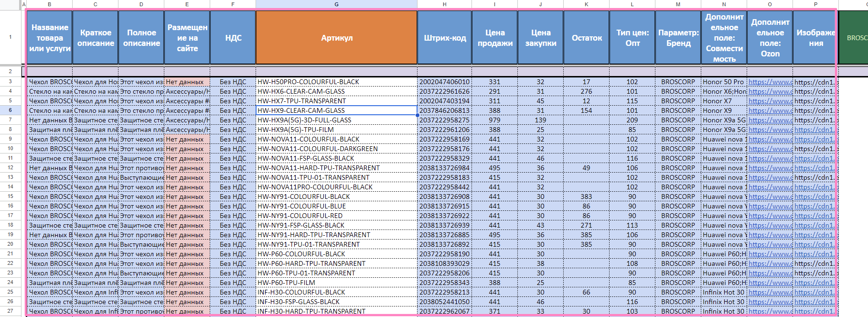
Task: Select cell HW-NOVA11-COLOURFUL-DARKGREEN
Action: pyautogui.click(x=336, y=149)
